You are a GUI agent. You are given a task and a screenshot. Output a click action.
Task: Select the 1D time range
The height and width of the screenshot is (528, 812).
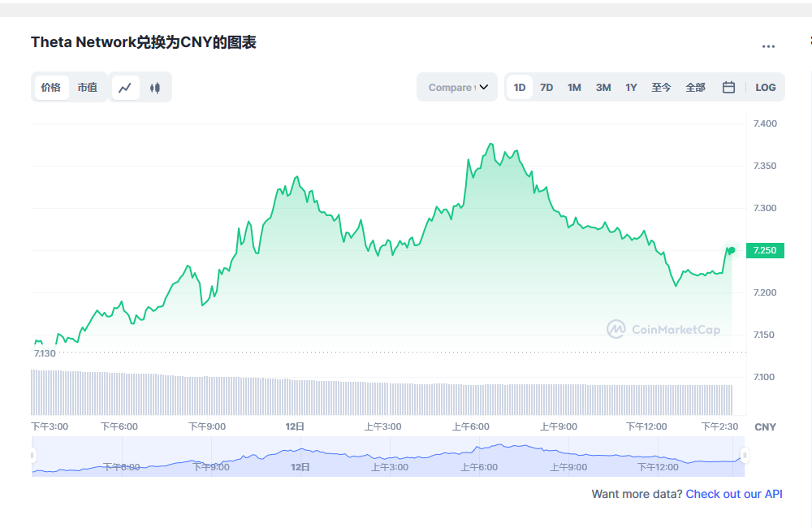point(520,88)
